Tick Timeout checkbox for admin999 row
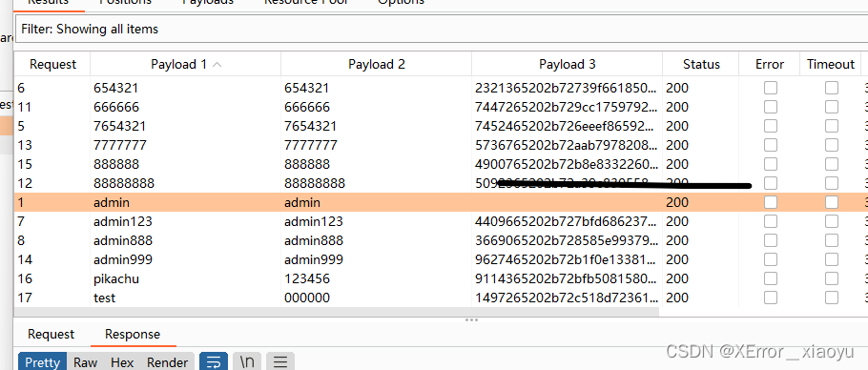This screenshot has height=370, width=868. coord(832,259)
